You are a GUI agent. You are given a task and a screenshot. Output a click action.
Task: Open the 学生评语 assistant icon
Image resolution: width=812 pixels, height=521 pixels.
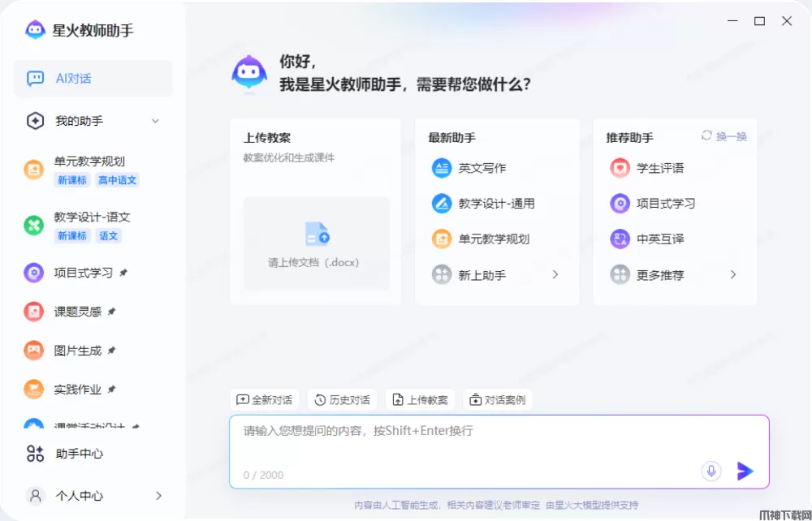[x=620, y=168]
